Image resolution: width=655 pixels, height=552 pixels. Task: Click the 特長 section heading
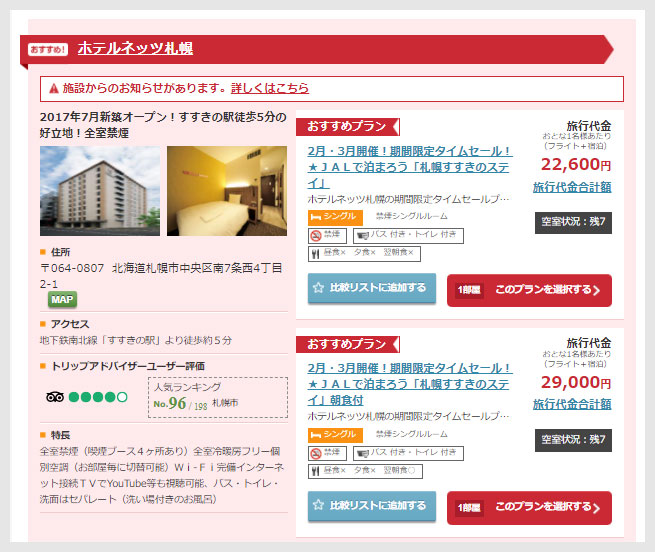(x=60, y=435)
